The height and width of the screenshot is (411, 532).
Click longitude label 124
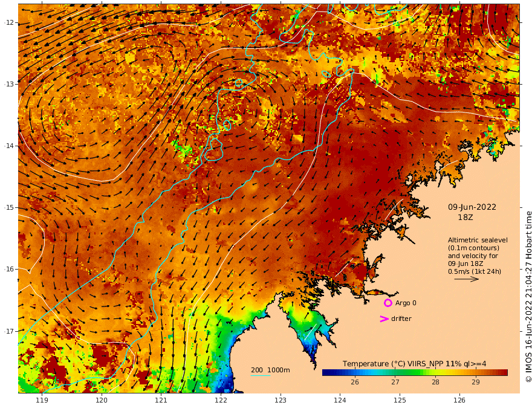pos(340,400)
